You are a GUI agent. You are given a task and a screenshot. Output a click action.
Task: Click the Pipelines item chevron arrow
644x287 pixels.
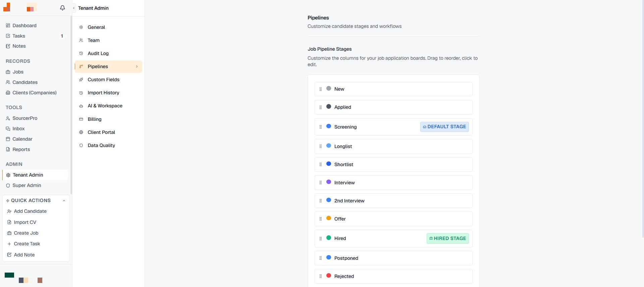137,66
